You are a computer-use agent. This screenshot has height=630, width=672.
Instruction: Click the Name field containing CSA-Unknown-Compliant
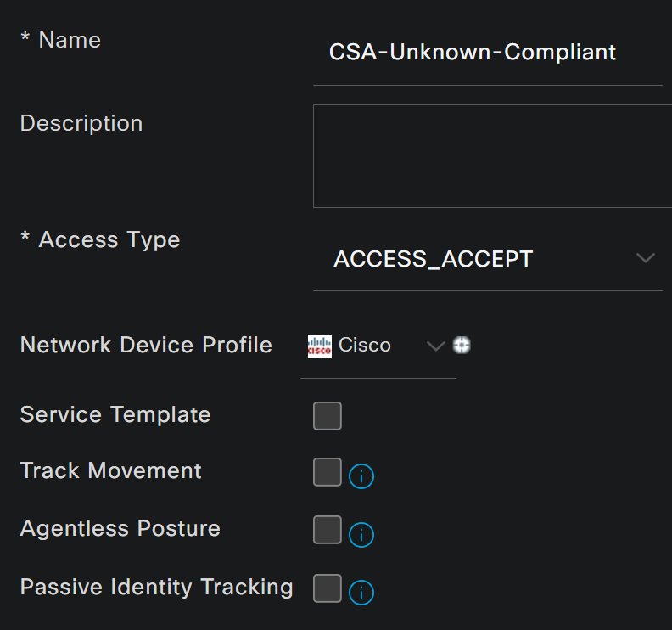[x=488, y=53]
